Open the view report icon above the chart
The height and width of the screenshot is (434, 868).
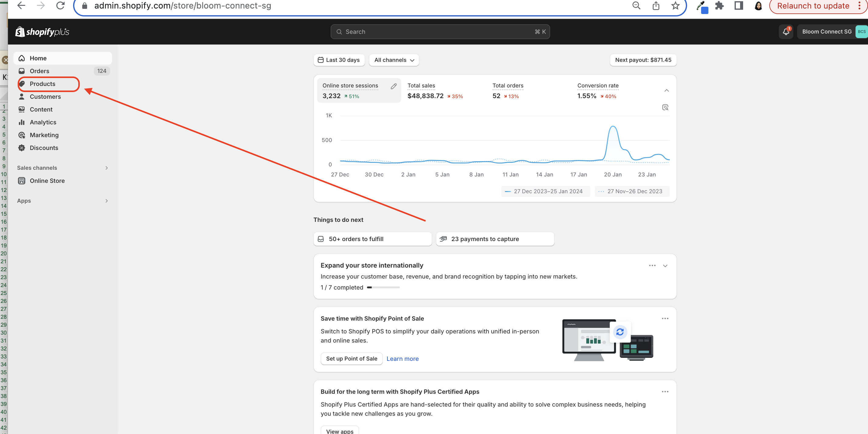pyautogui.click(x=665, y=107)
